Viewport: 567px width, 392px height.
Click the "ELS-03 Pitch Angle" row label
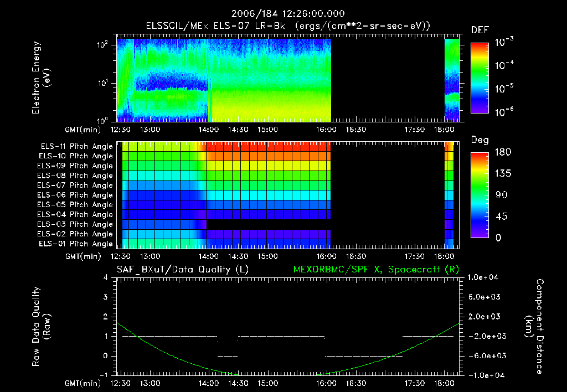(x=75, y=224)
